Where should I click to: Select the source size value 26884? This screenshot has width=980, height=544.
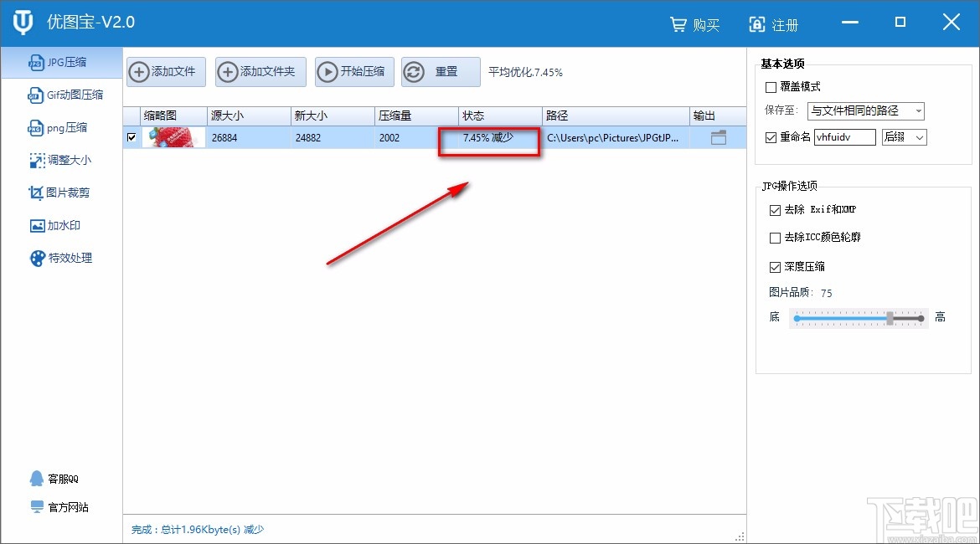224,138
